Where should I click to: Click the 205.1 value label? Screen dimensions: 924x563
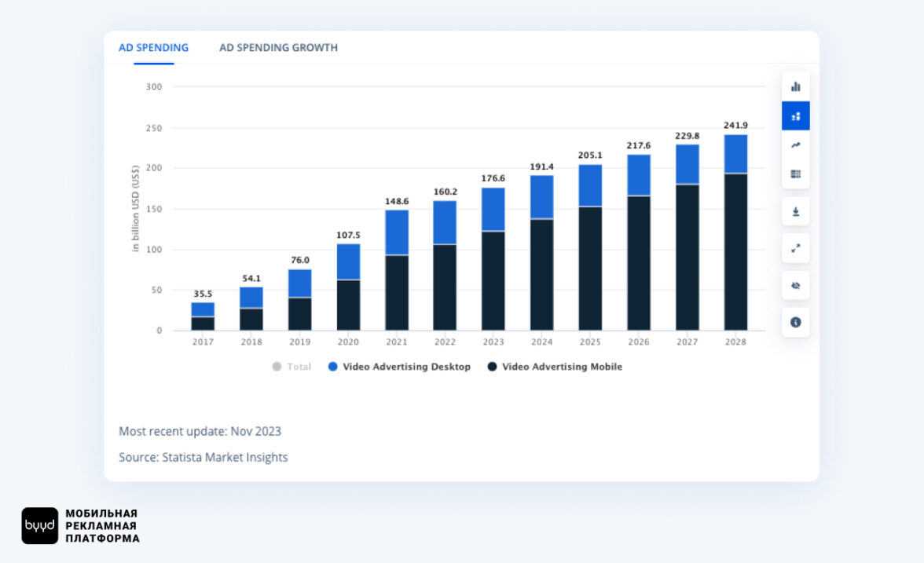(590, 155)
